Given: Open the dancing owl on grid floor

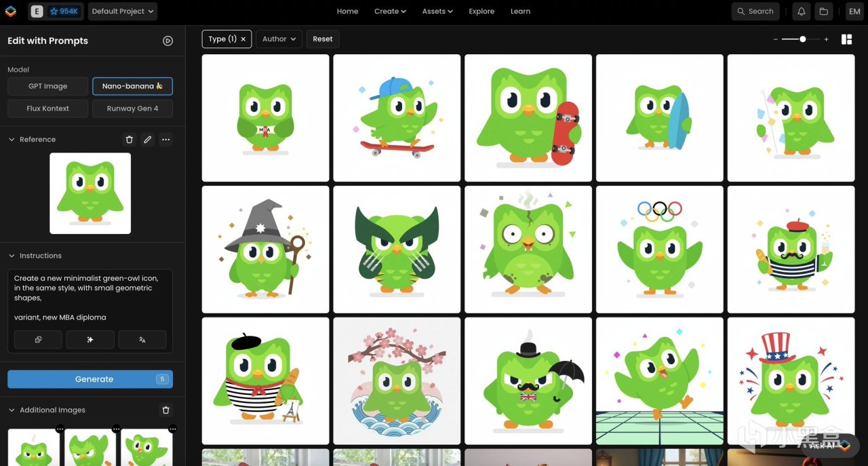Looking at the screenshot, I should [660, 381].
